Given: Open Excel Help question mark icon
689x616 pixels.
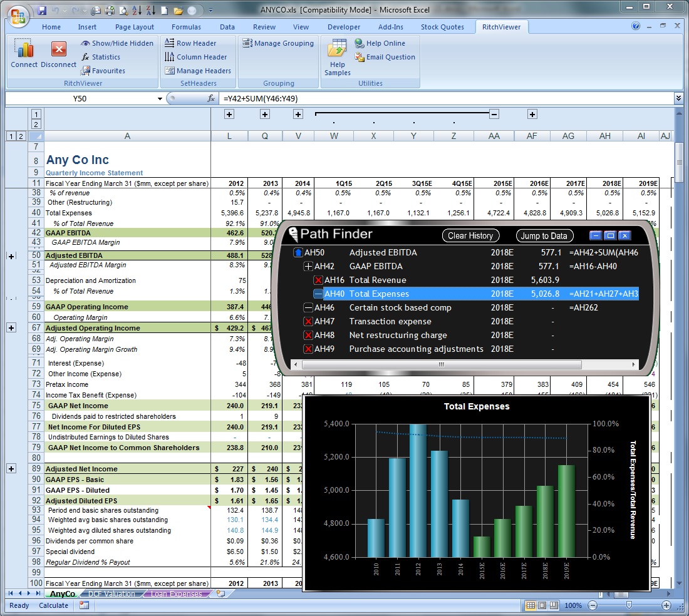Looking at the screenshot, I should (636, 26).
